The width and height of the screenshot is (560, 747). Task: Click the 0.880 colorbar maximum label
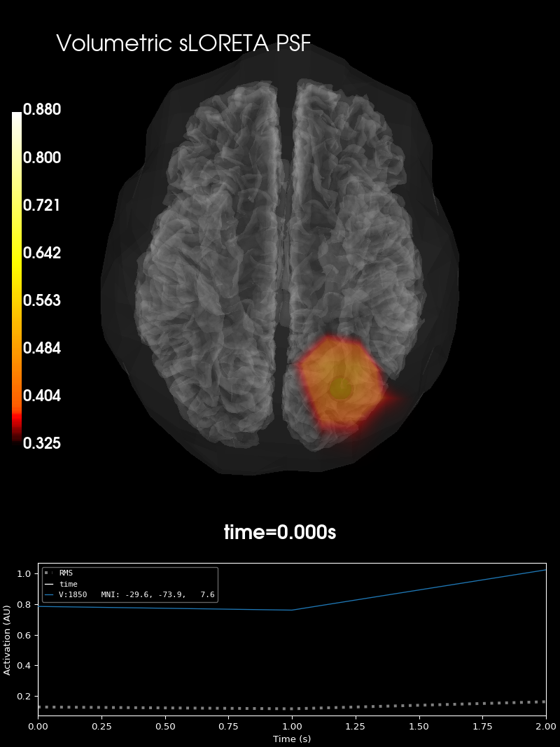point(42,109)
